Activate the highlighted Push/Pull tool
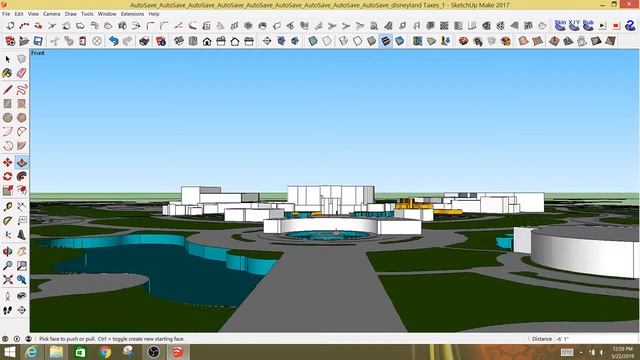Screen dimensions: 640x360 (22, 162)
